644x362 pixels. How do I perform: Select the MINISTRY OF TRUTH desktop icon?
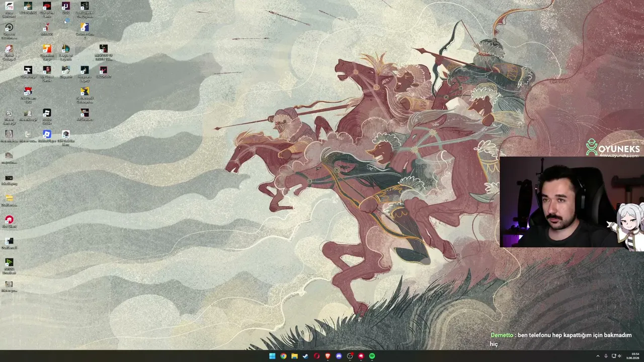point(103,52)
